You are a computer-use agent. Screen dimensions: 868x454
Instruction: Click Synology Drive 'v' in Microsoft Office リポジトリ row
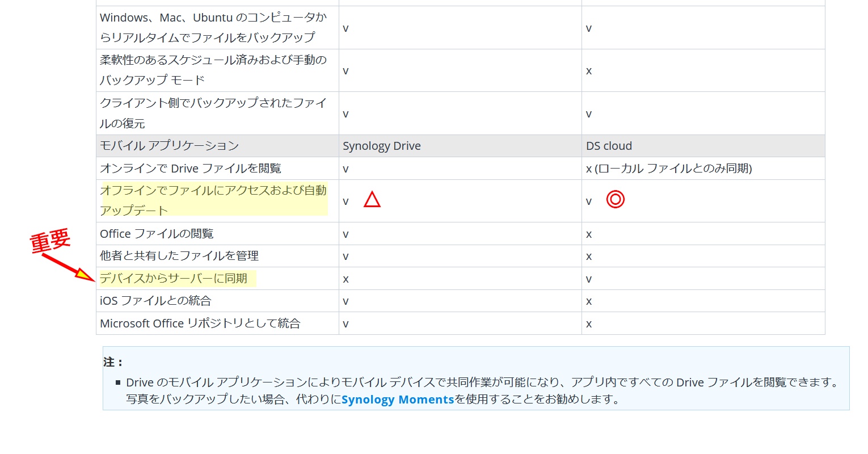click(x=345, y=324)
